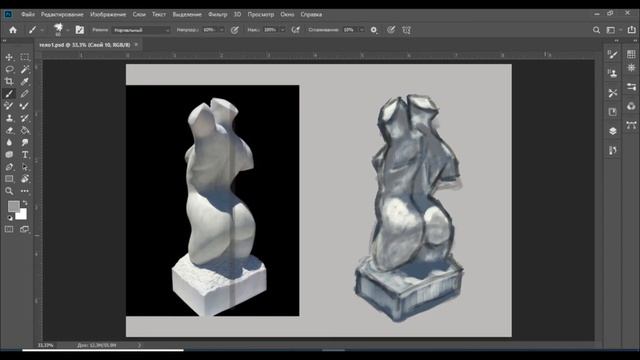Toggle pressure for opacity button

pyautogui.click(x=235, y=30)
